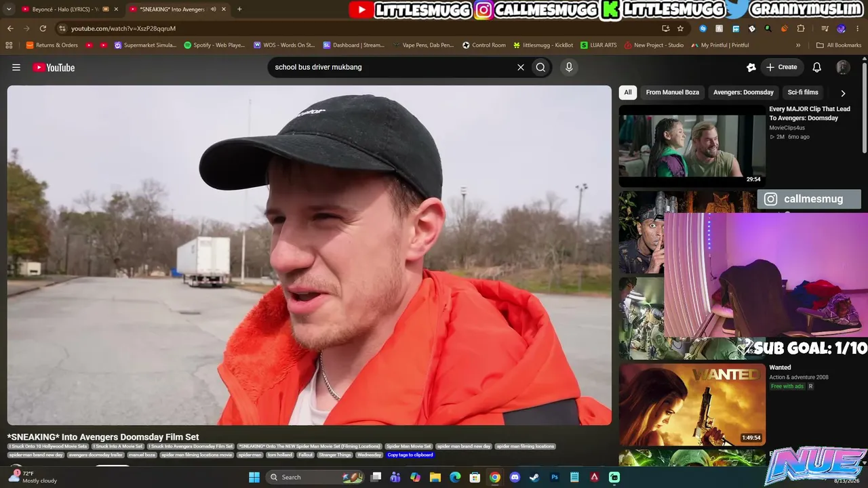The height and width of the screenshot is (488, 868).
Task: Open New Project Studio bookmark
Action: pos(654,45)
